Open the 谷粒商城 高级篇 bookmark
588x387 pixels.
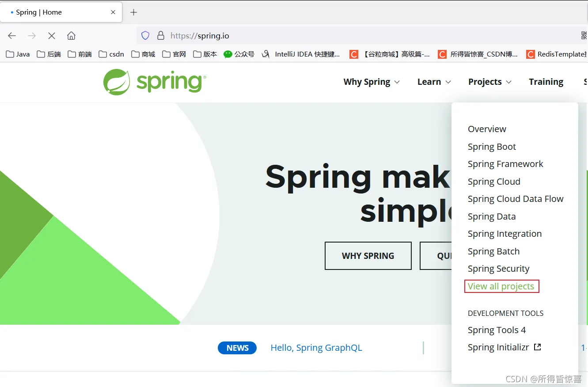click(x=390, y=54)
